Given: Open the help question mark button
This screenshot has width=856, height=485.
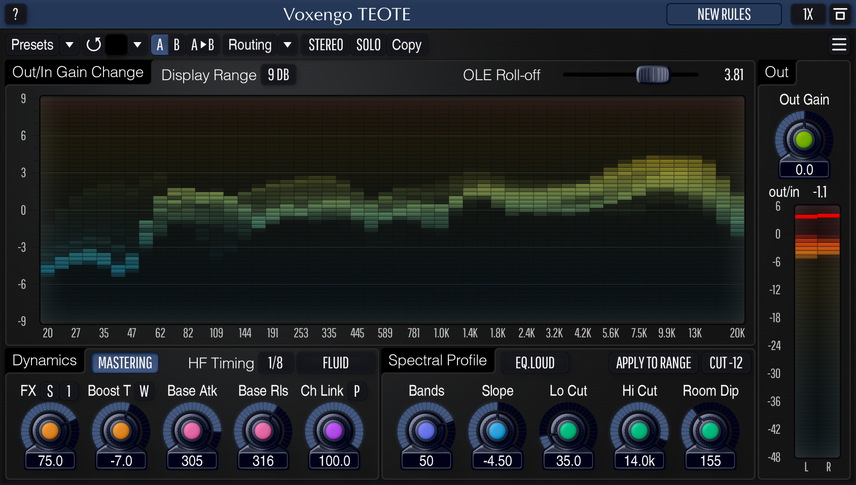Looking at the screenshot, I should [x=14, y=14].
